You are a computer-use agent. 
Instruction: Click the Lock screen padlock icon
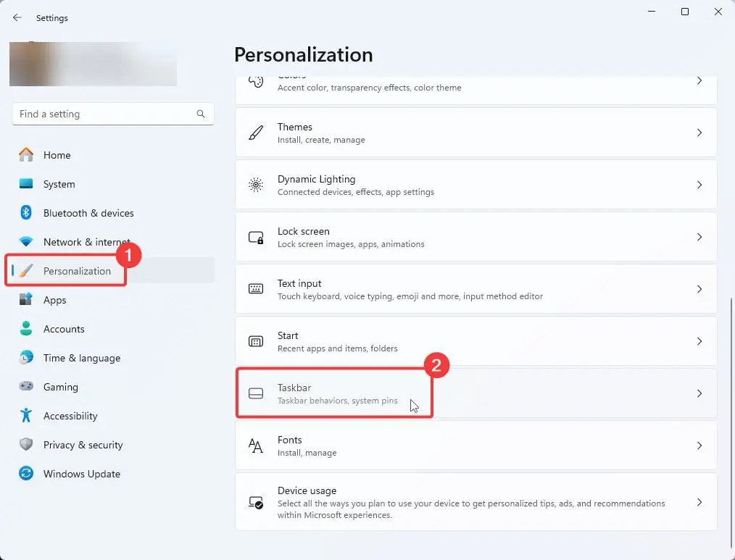tap(255, 237)
